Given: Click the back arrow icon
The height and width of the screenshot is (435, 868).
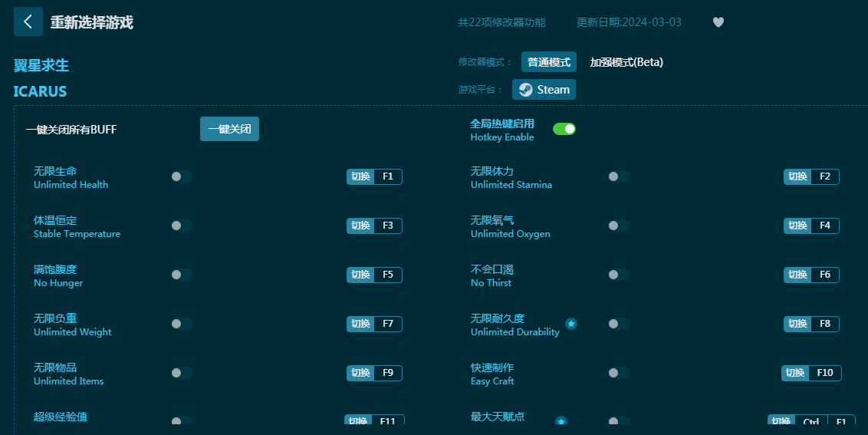Looking at the screenshot, I should 28,21.
